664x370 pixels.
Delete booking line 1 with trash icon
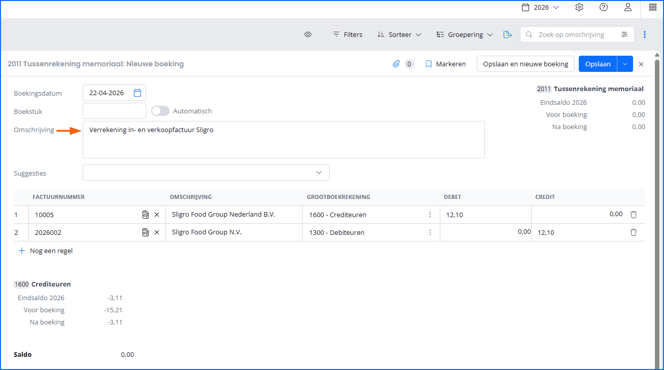tap(634, 215)
